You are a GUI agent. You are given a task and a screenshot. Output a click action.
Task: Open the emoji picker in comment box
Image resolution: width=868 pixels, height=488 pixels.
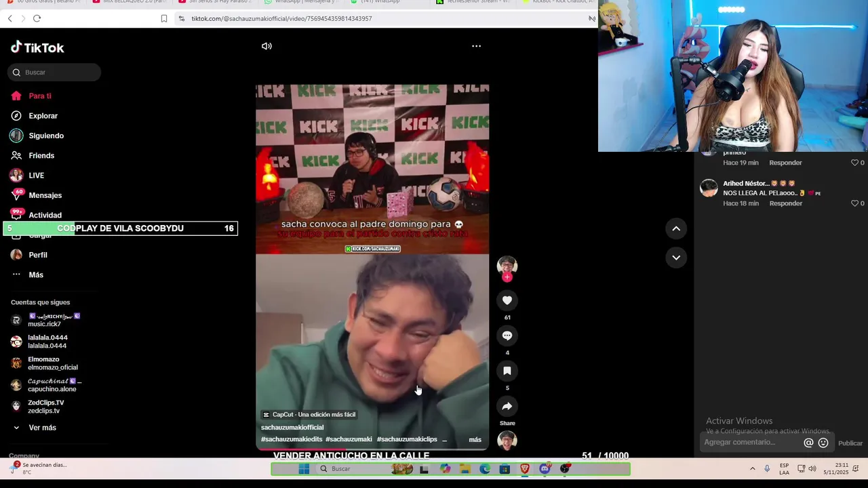tap(823, 443)
